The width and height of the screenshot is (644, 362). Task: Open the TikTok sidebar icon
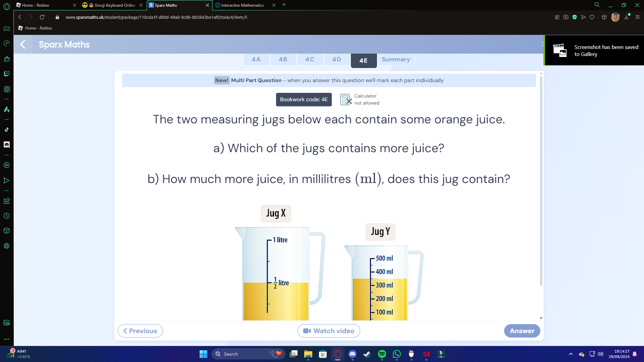click(6, 130)
